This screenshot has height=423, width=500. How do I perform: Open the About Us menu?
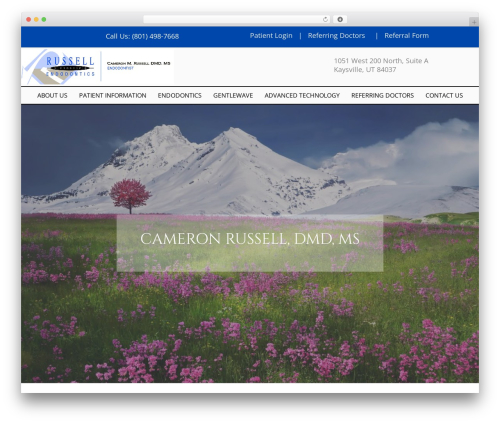point(52,96)
